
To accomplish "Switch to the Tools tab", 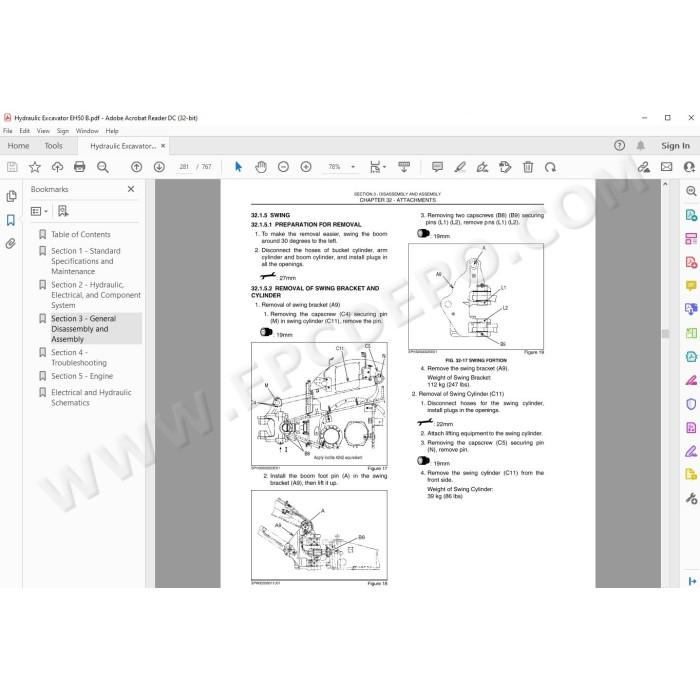I will (x=54, y=146).
